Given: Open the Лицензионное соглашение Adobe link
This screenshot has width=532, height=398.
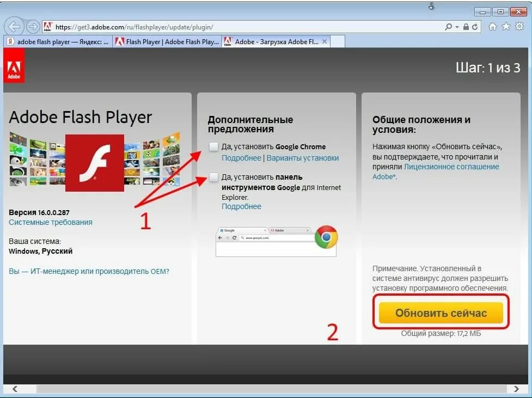Looking at the screenshot, I should pos(436,172).
